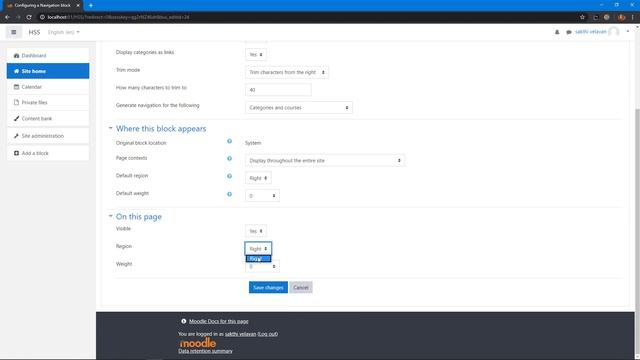Close the Configuring a Navigation block tab
Screen dimensions: 640x360
78,5
